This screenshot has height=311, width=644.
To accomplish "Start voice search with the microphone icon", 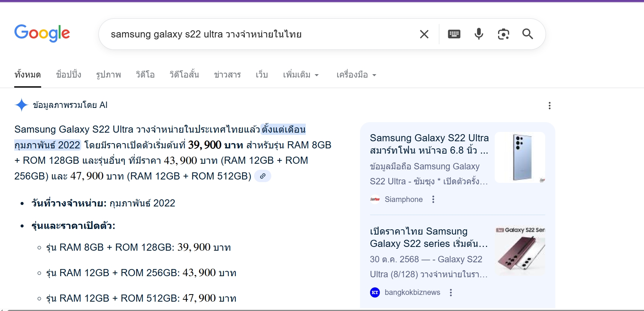I will click(479, 34).
